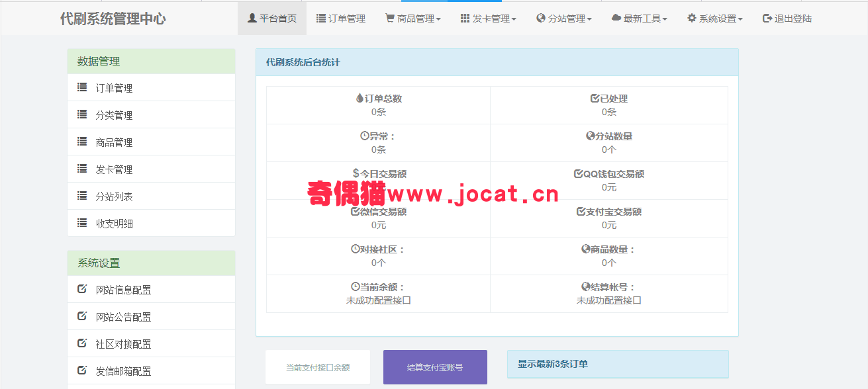Click the 数据管理 sidebar heading
Image resolution: width=868 pixels, height=389 pixels.
pyautogui.click(x=151, y=62)
